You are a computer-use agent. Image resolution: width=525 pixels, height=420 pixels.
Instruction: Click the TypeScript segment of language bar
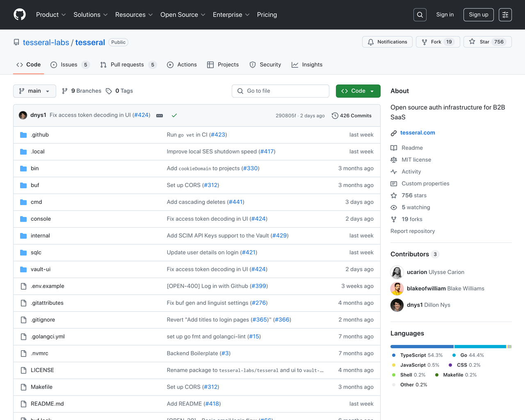(422, 347)
